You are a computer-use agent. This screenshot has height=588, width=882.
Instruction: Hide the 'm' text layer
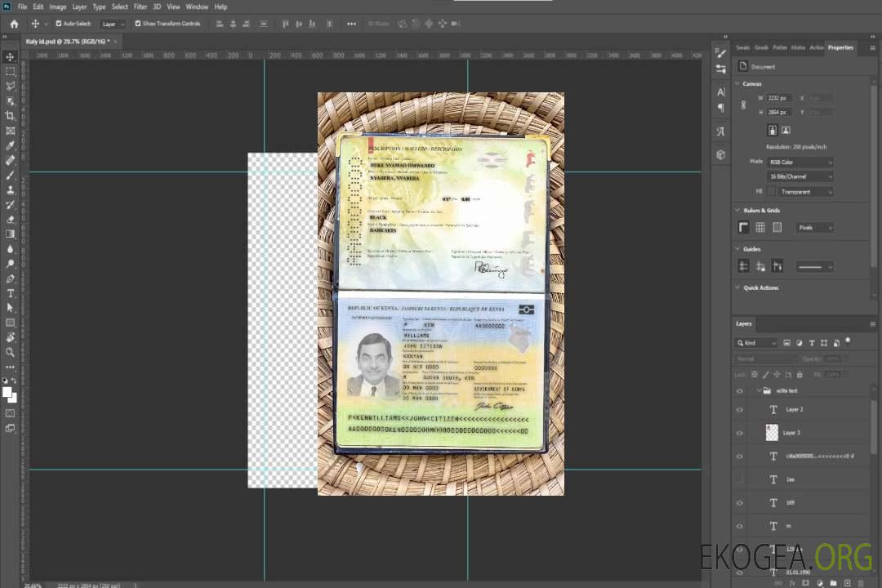tap(740, 527)
